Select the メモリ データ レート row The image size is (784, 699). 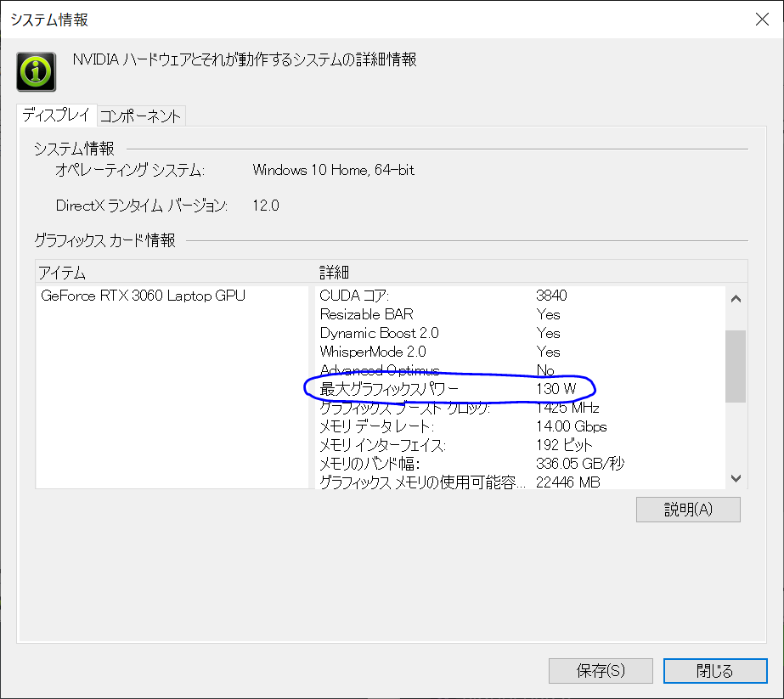(x=520, y=426)
